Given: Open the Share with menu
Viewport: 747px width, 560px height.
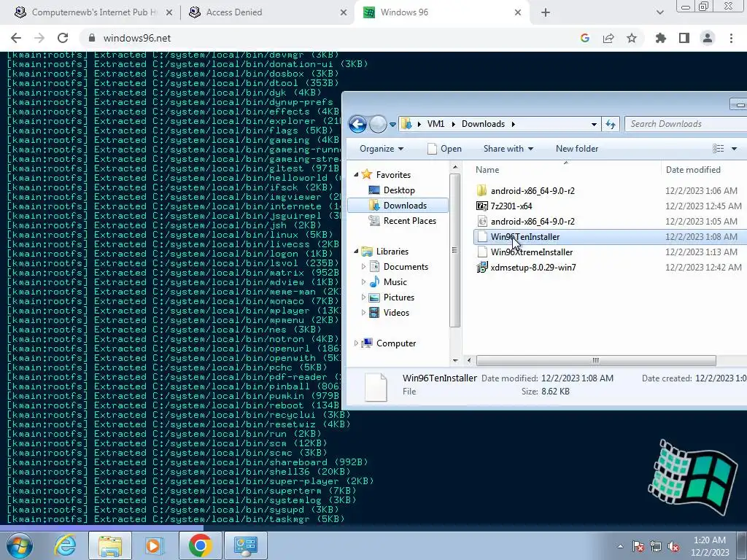Looking at the screenshot, I should pos(508,149).
